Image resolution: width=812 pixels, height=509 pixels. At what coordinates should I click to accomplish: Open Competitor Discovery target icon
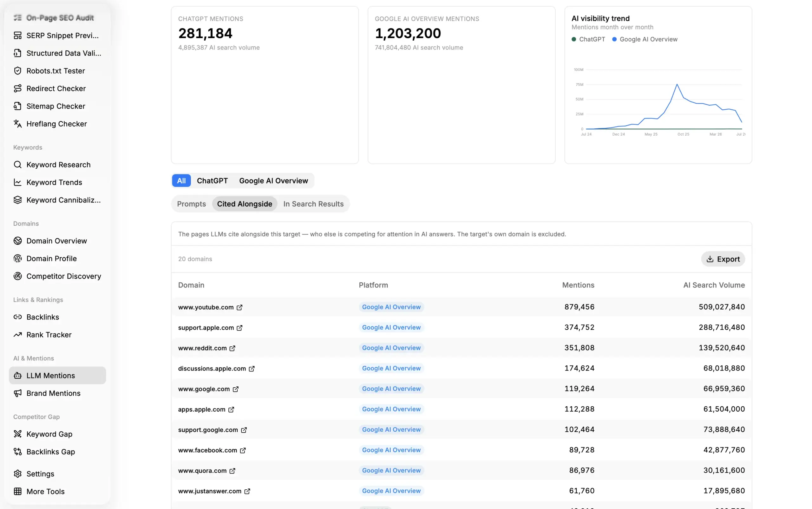[17, 276]
